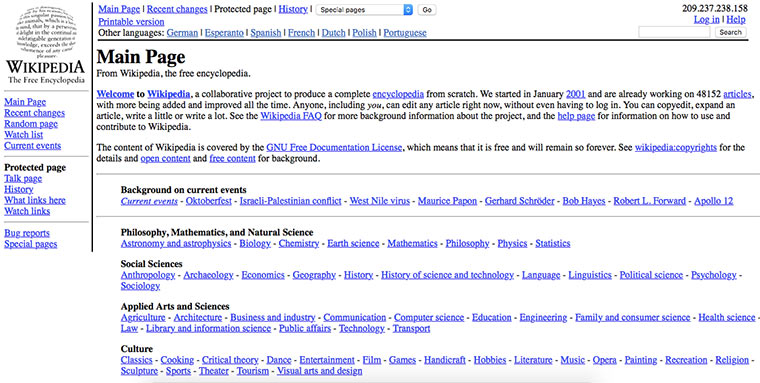The width and height of the screenshot is (760, 383).
Task: Open the West Nile virus link
Action: (x=380, y=201)
